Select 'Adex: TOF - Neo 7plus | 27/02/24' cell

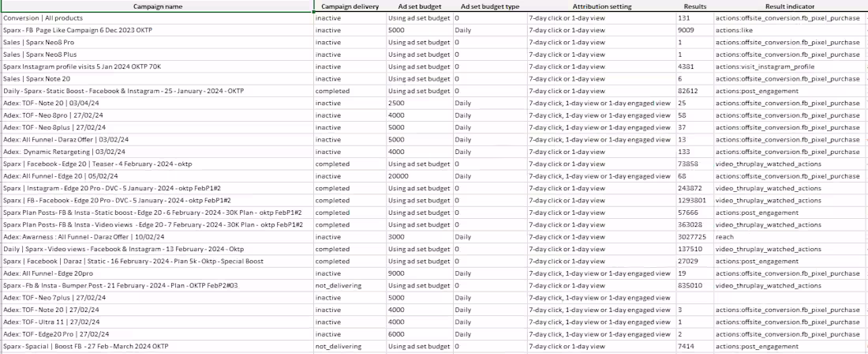click(157, 297)
